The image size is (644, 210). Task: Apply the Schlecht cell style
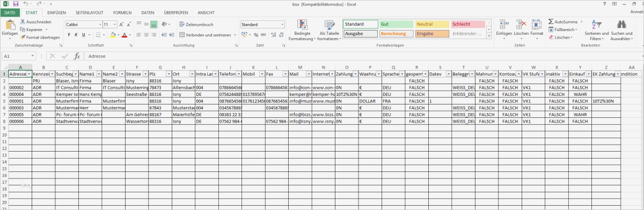(468, 25)
